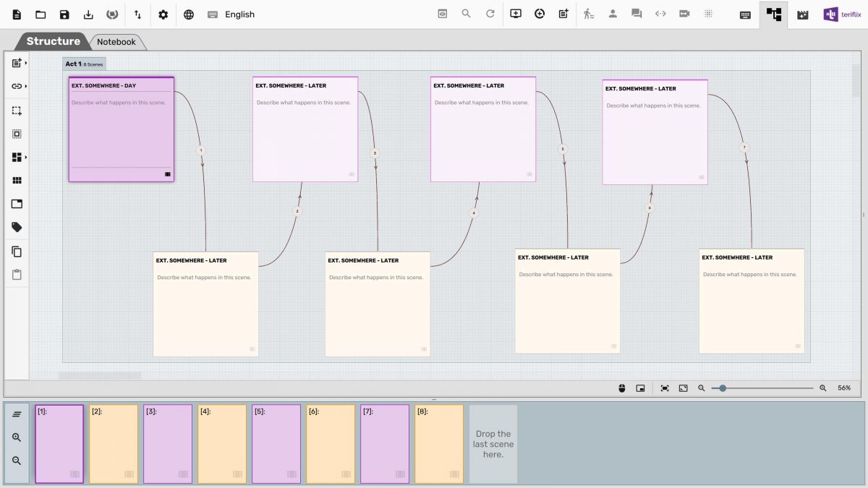Image resolution: width=868 pixels, height=488 pixels.
Task: Toggle the mini-map visibility in the status bar
Action: (x=639, y=388)
